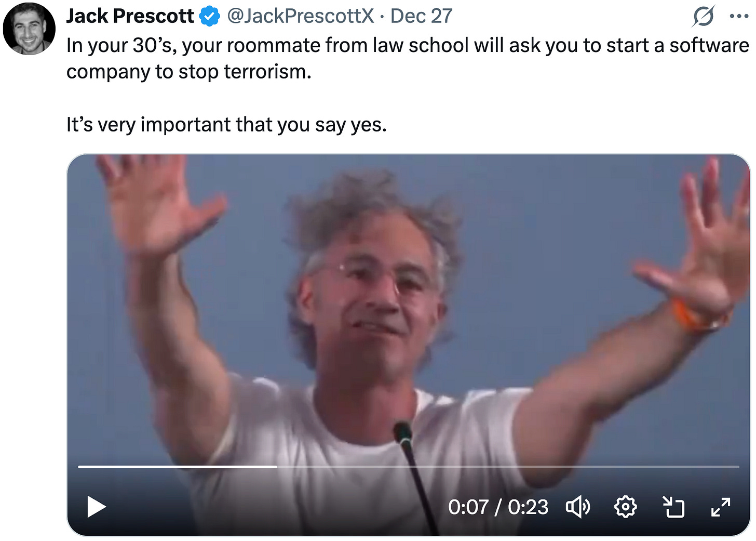This screenshot has height=541, width=756.
Task: Expand the video to fullscreen
Action: [x=721, y=507]
